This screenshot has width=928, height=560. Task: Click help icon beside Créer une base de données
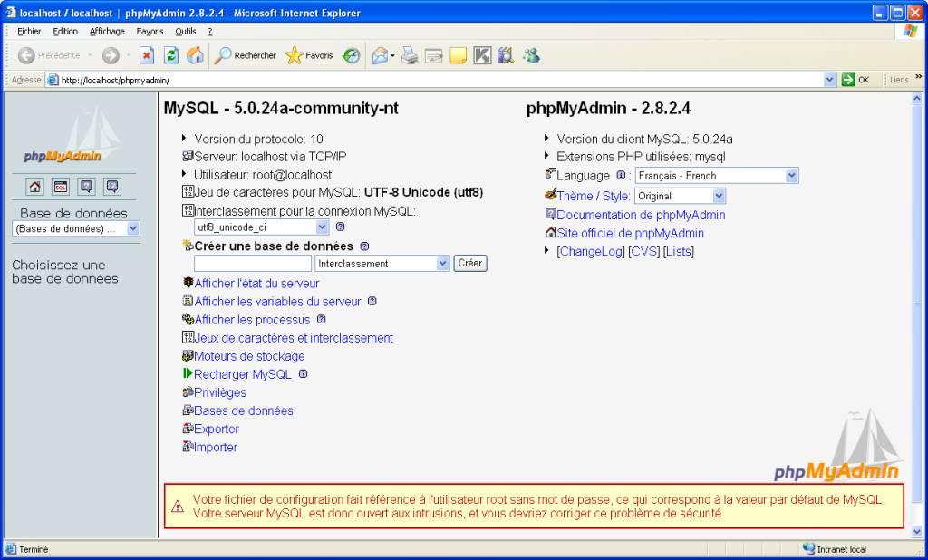[x=364, y=246]
